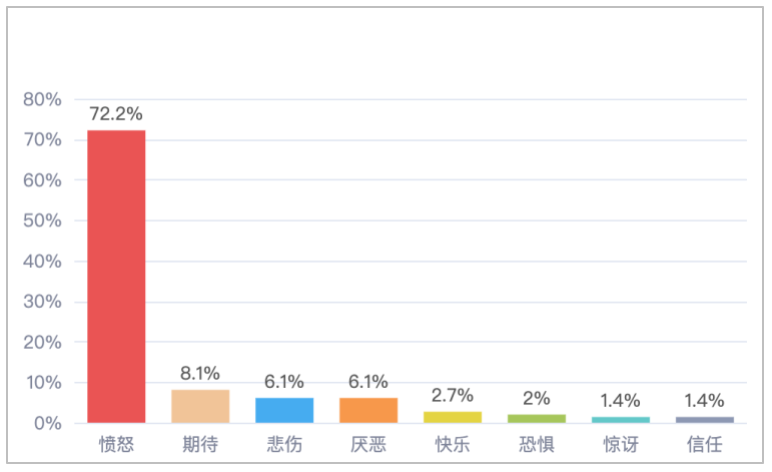Click the 快乐 x-axis label
This screenshot has width=772, height=472.
pos(452,444)
